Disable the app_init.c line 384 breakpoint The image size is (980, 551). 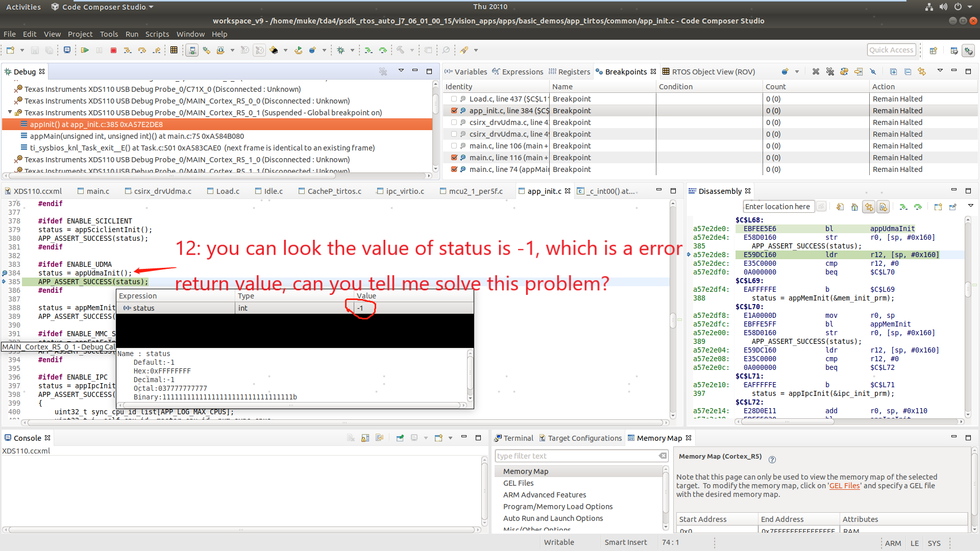pos(454,111)
